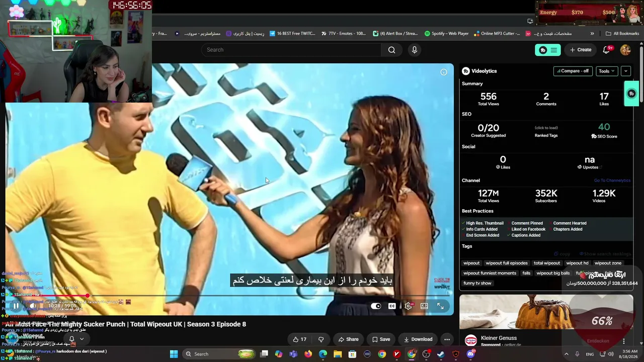Open the more actions three-dot menu
The height and width of the screenshot is (362, 644).
click(447, 339)
